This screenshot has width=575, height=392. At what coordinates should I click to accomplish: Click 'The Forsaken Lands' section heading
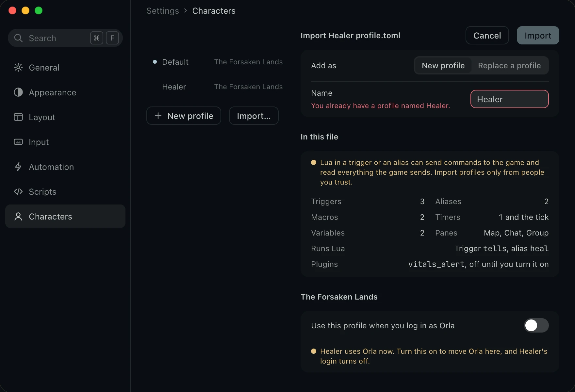[x=339, y=297]
